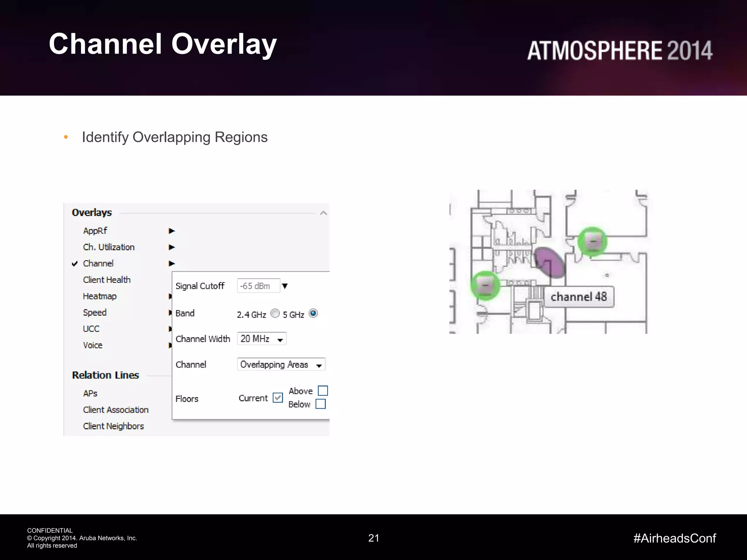
Task: Select the Client Health overlay
Action: [107, 280]
